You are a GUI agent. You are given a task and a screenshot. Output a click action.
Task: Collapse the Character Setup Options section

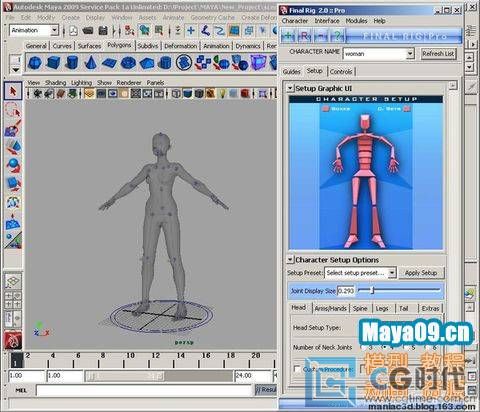point(290,260)
